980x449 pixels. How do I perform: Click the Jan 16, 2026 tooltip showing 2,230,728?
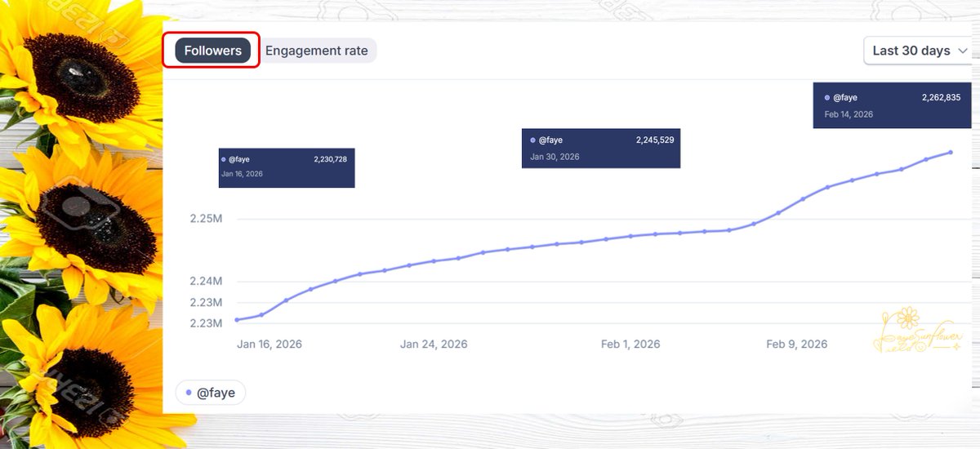[x=287, y=167]
